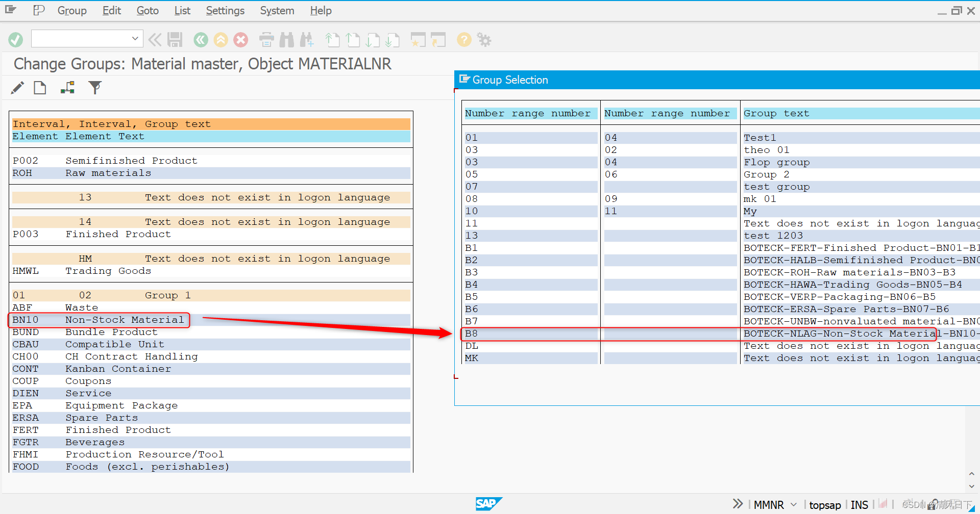The height and width of the screenshot is (514, 980).
Task: Click the yellow Exit icon
Action: 220,39
